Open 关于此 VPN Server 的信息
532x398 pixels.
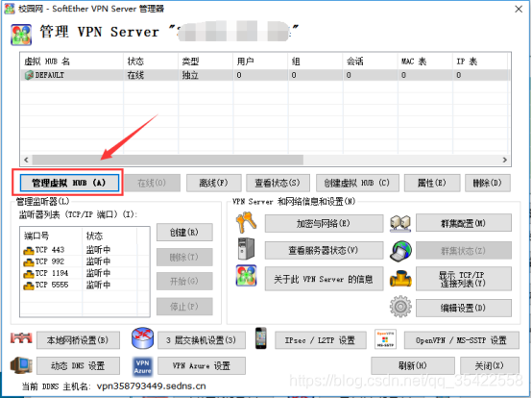tap(324, 279)
